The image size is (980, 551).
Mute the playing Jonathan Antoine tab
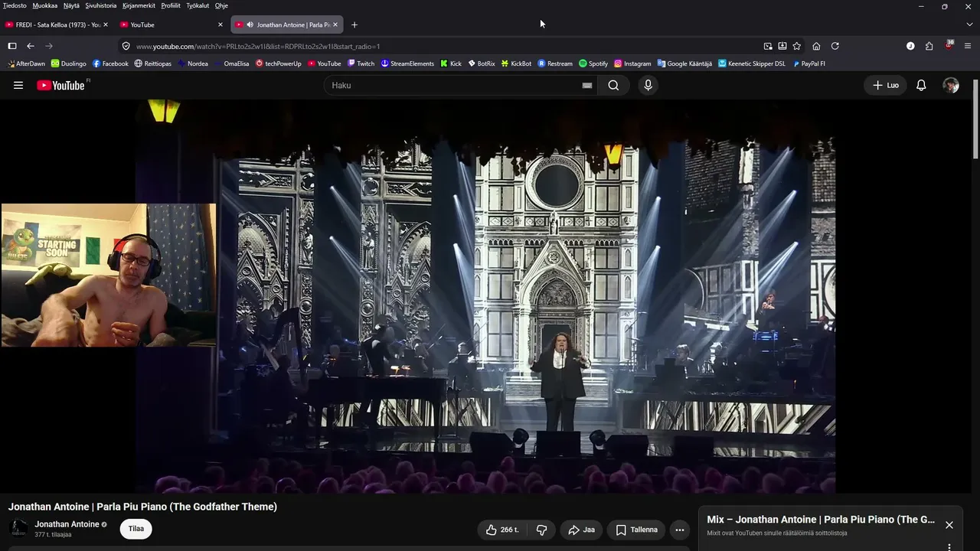pos(250,24)
